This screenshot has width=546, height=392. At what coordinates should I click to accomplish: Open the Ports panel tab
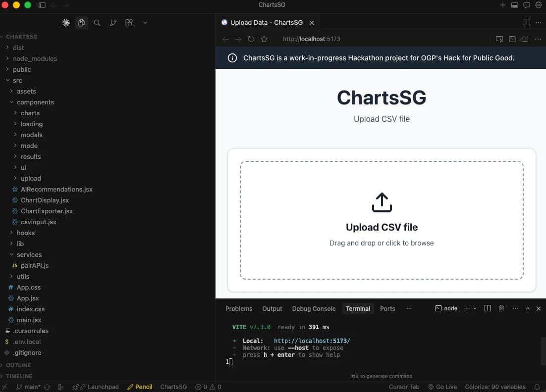pyautogui.click(x=387, y=308)
